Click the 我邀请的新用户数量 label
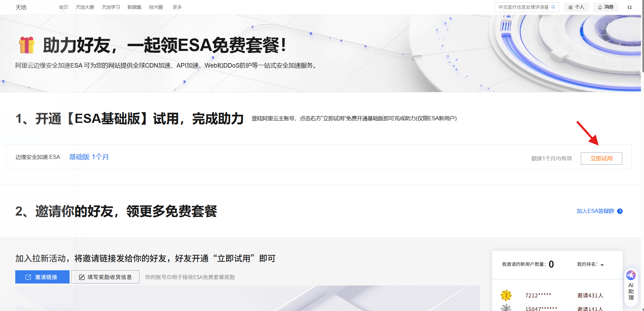 (524, 264)
